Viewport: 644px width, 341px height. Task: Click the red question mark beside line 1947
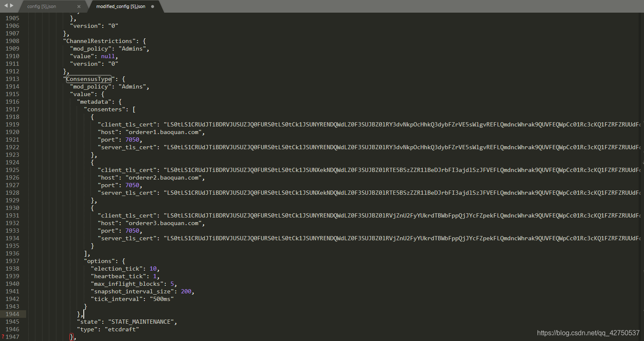pyautogui.click(x=3, y=337)
